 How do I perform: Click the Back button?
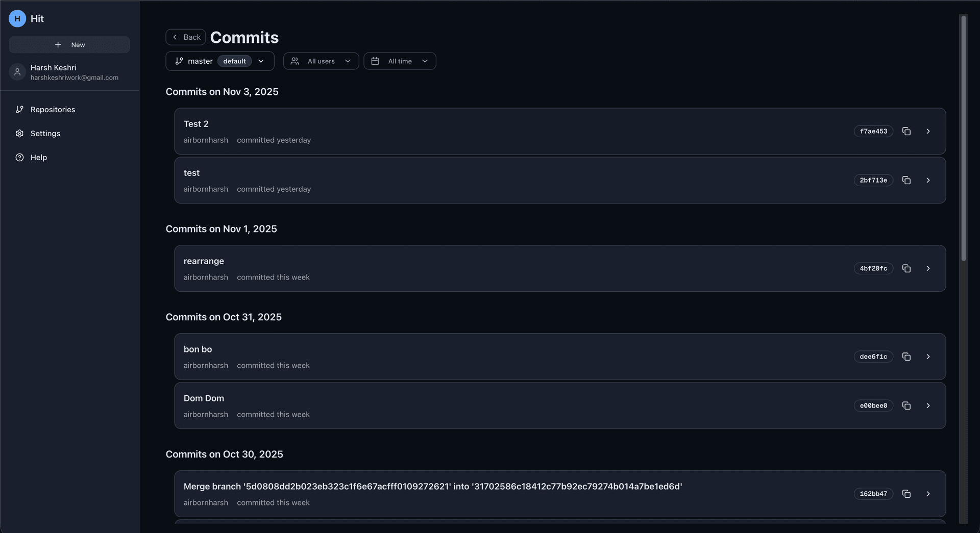(185, 37)
